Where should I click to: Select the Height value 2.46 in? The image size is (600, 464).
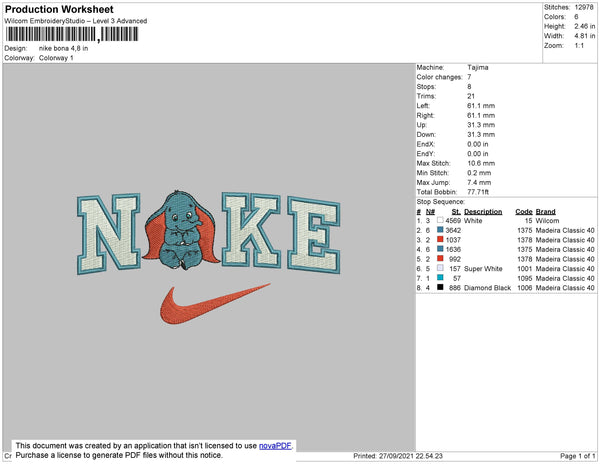pos(584,26)
